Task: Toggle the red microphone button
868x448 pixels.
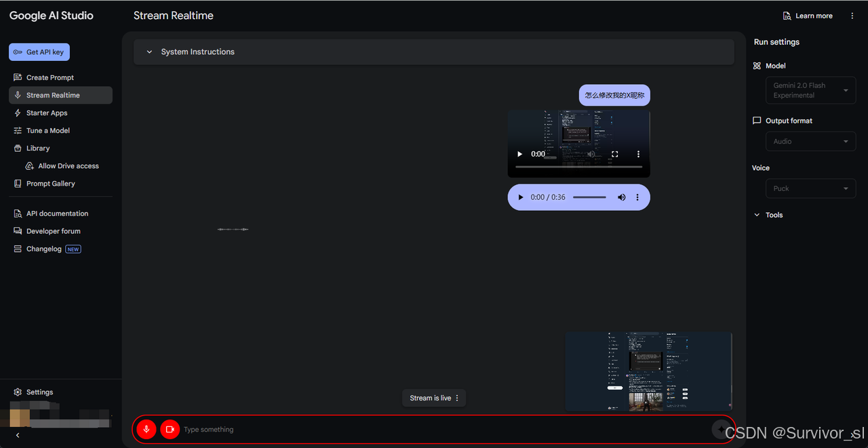Action: point(146,429)
